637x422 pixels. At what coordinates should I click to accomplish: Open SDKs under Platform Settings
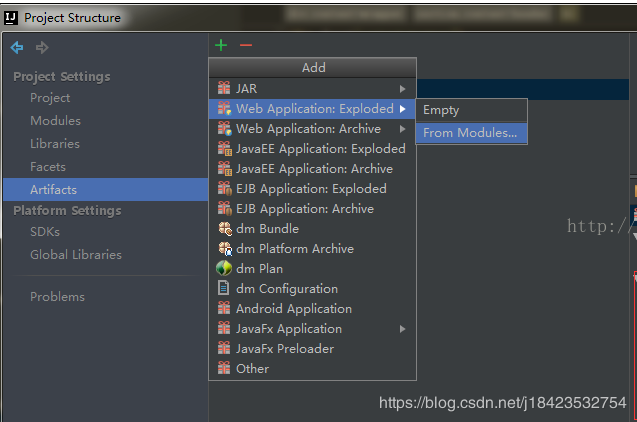(x=44, y=231)
